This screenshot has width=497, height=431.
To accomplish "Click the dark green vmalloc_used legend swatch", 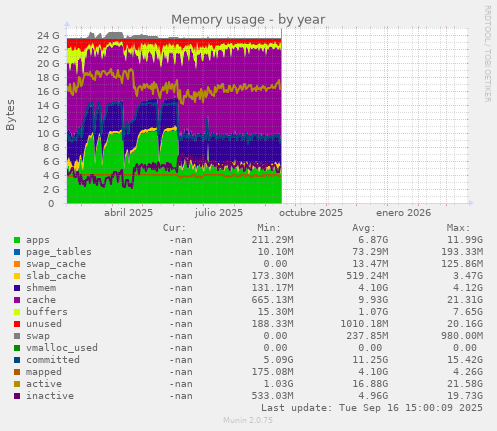I will pos(17,348).
